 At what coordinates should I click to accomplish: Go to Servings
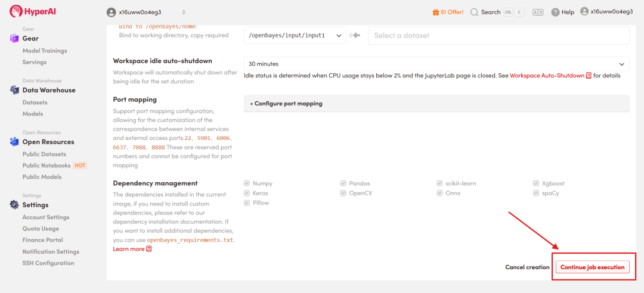coord(35,63)
